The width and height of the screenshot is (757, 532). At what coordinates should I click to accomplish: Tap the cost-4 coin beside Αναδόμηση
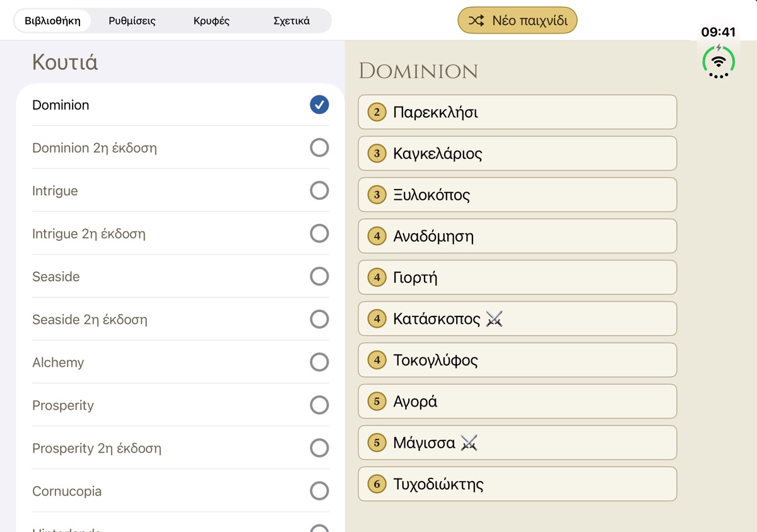pyautogui.click(x=377, y=236)
